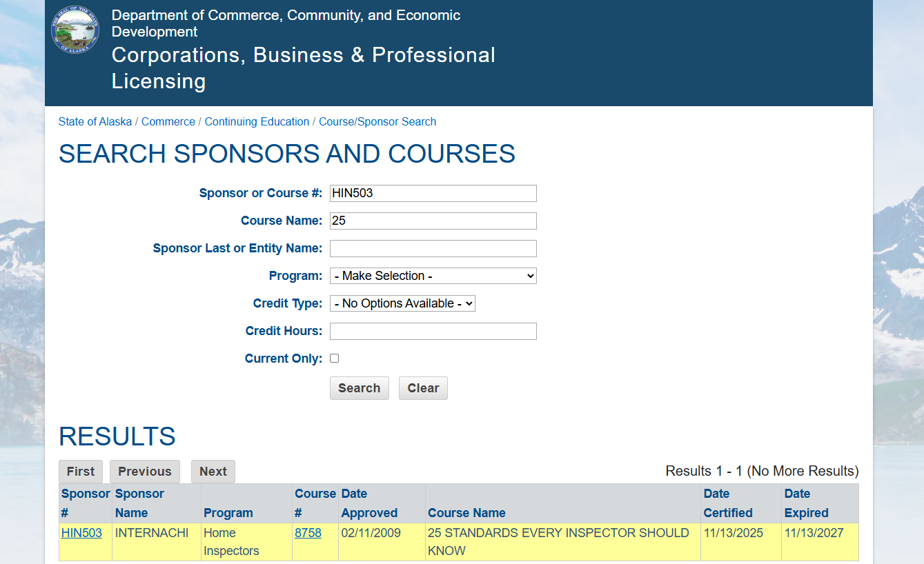Screen dimensions: 924x564
Task: Click the Alaska state seal icon
Action: tap(75, 30)
